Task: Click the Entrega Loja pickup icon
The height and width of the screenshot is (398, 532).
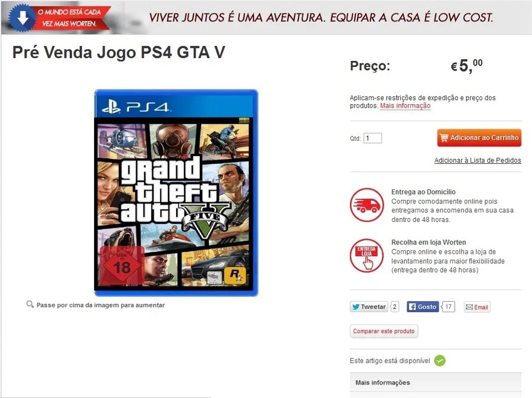Action: pyautogui.click(x=366, y=256)
